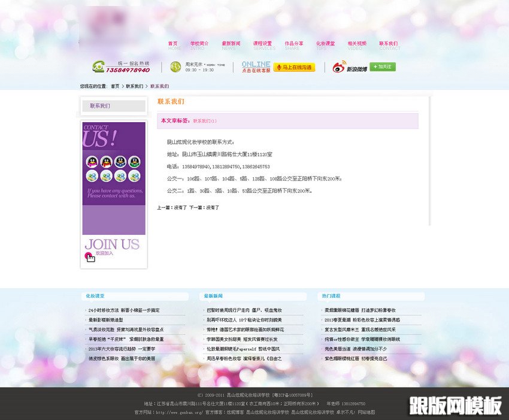This screenshot has width=509, height=420.
Task: Click the hand cursor icon under JOIN US
Action: pyautogui.click(x=91, y=256)
